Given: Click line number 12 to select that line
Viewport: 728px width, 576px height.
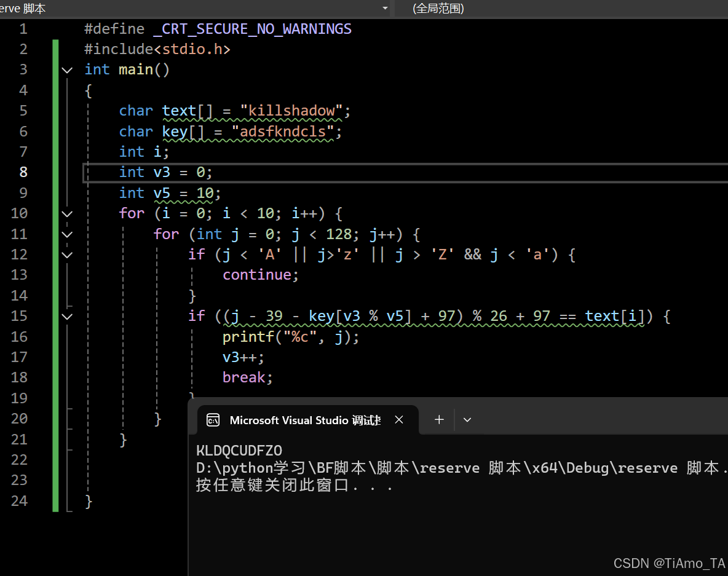Looking at the screenshot, I should click(19, 254).
